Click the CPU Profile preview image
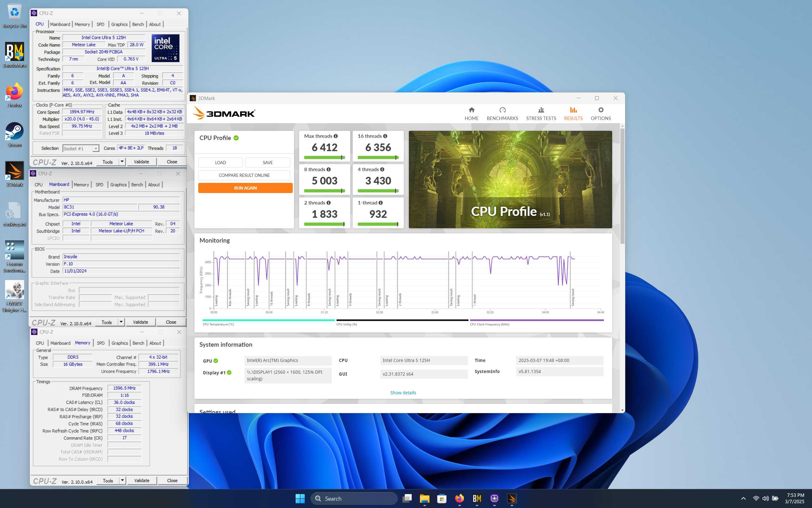The width and height of the screenshot is (812, 508). coord(510,179)
